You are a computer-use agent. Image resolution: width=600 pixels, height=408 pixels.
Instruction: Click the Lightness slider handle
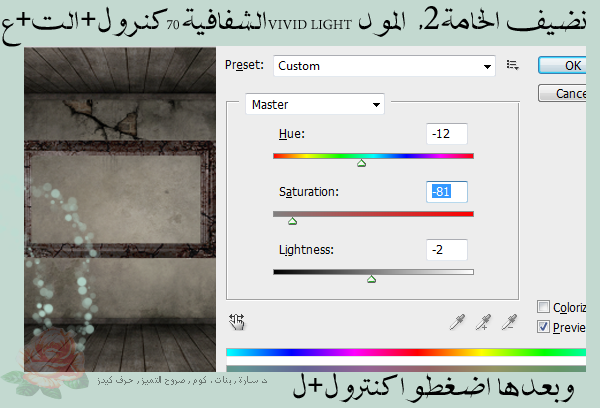coord(371,280)
